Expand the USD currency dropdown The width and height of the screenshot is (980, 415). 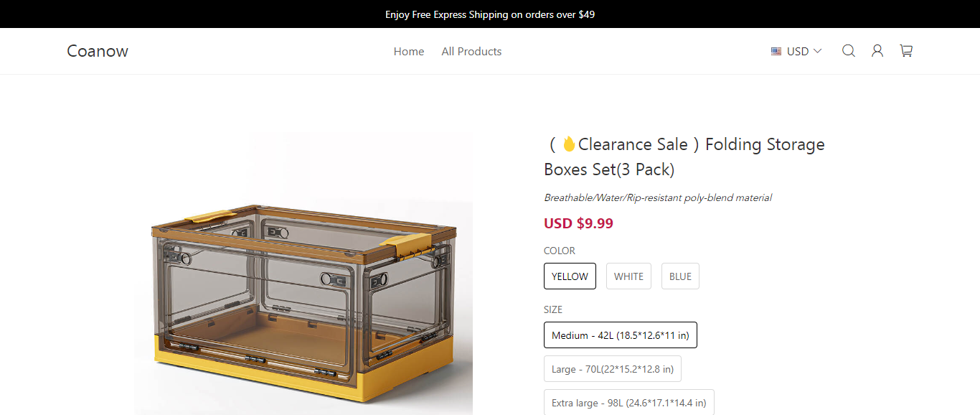(x=797, y=52)
